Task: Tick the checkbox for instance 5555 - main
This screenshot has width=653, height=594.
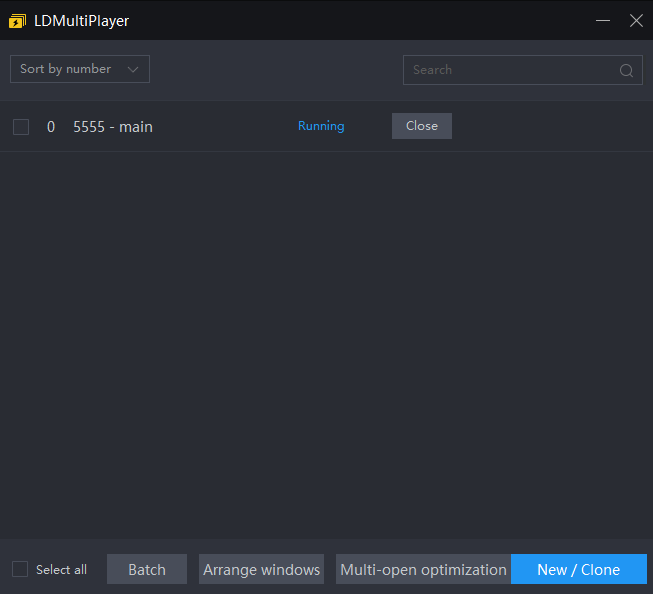Action: tap(21, 127)
